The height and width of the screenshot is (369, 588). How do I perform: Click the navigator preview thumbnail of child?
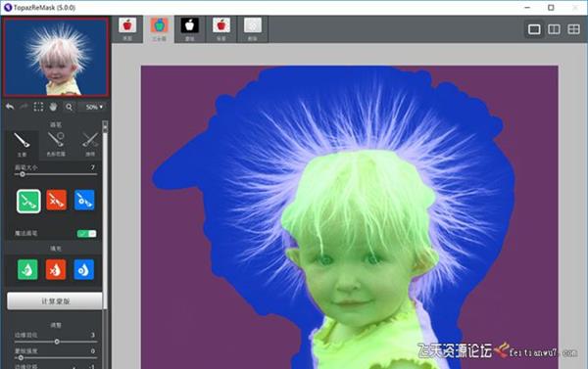tap(56, 57)
